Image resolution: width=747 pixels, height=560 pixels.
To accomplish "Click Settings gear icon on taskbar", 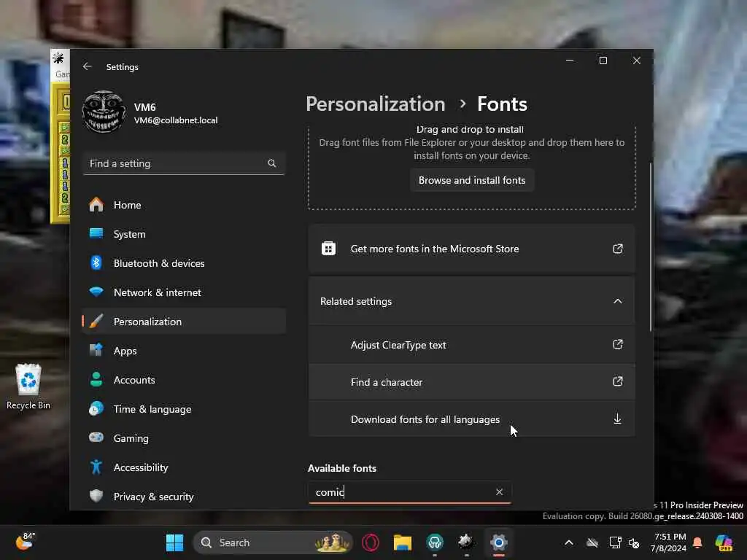I will pos(498,542).
